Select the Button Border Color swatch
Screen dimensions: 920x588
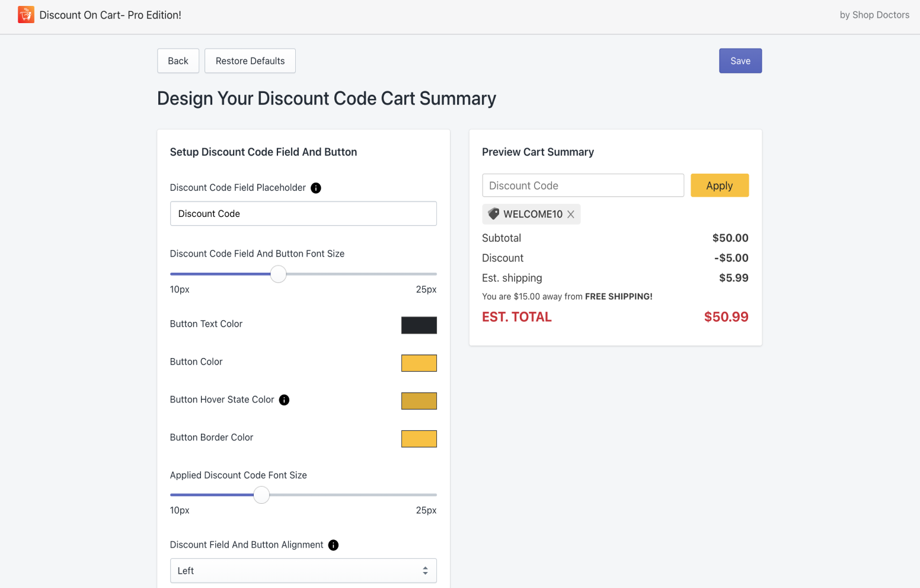click(x=419, y=439)
